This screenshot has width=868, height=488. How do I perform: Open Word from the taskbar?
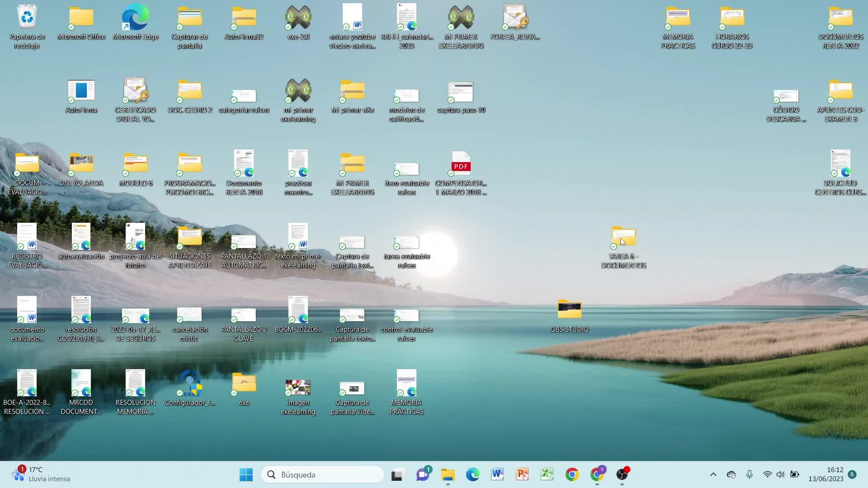[497, 474]
